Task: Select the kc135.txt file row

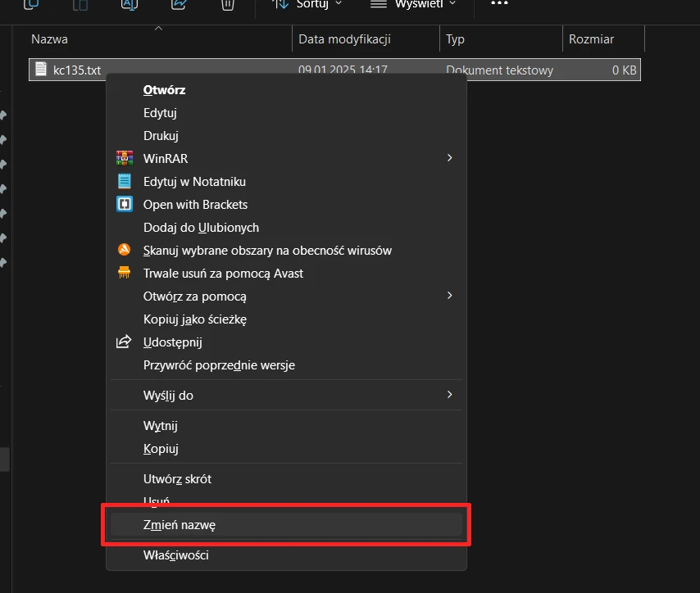Action: coord(334,70)
